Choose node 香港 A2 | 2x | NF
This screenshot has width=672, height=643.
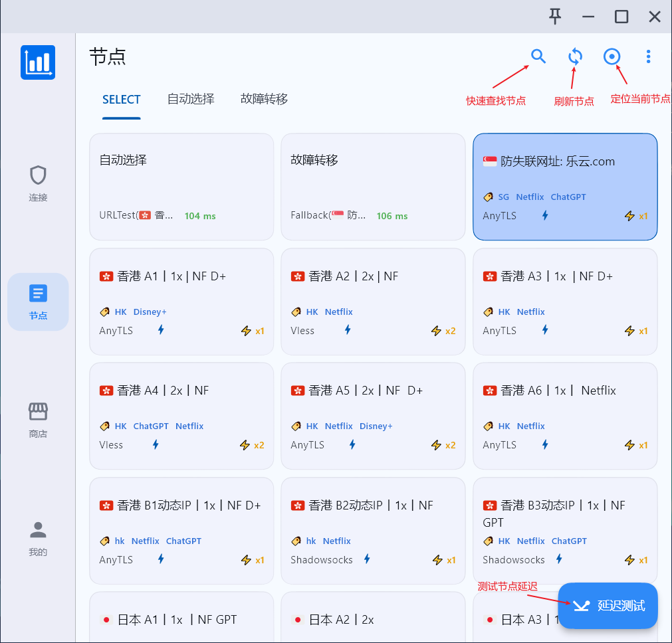click(373, 302)
